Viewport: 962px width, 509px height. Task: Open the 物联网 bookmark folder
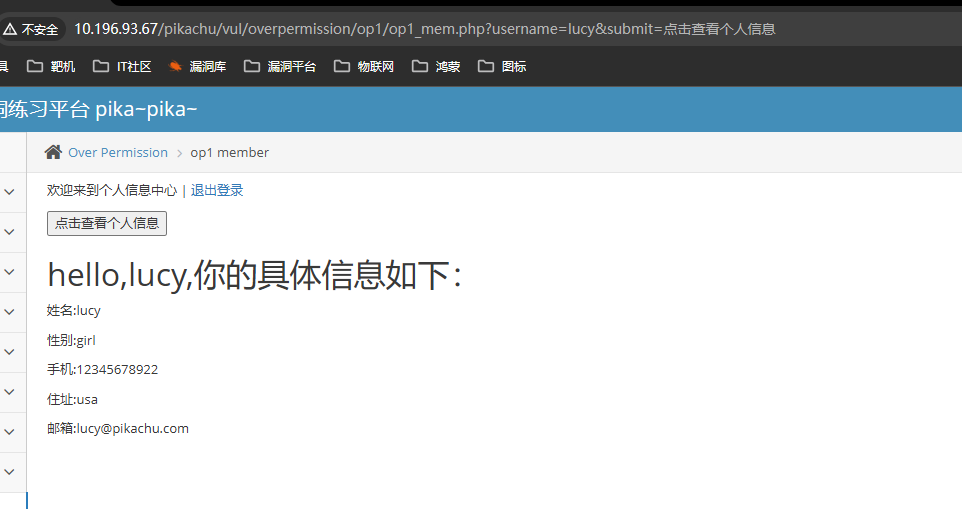point(364,66)
